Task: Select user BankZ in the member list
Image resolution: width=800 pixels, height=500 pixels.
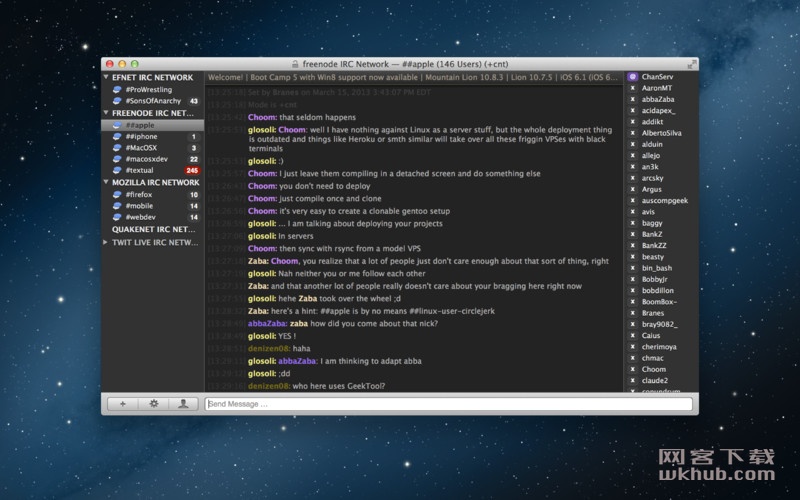Action: [652, 234]
